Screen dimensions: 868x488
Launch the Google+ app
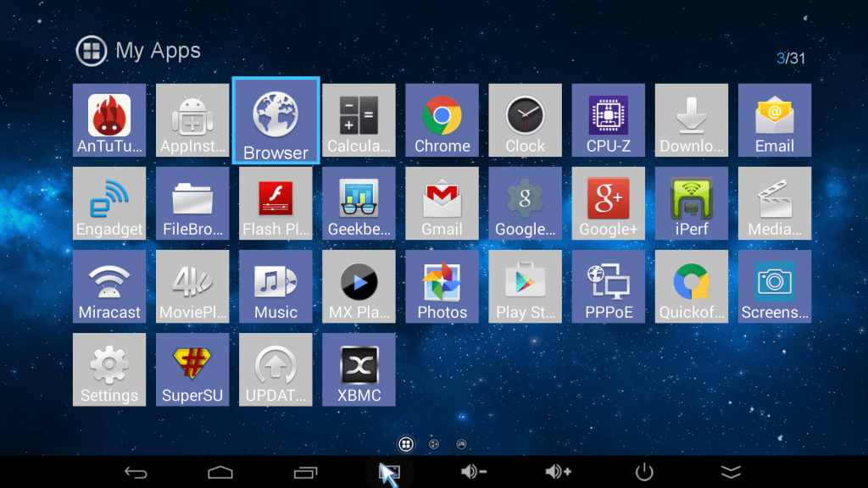(609, 203)
